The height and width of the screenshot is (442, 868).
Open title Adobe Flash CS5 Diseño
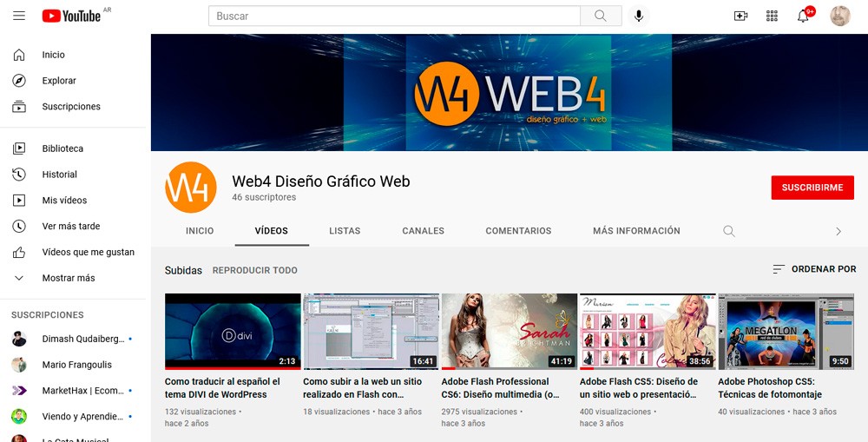click(639, 387)
